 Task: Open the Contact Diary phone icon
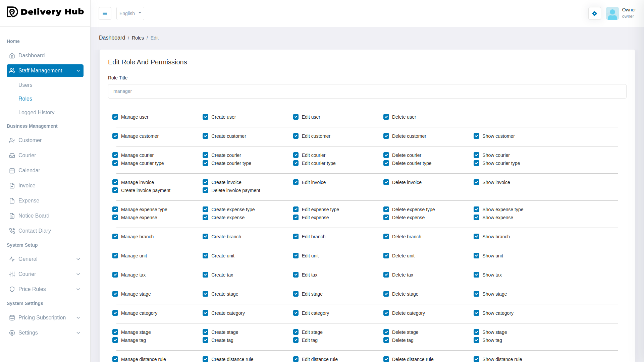click(x=12, y=231)
